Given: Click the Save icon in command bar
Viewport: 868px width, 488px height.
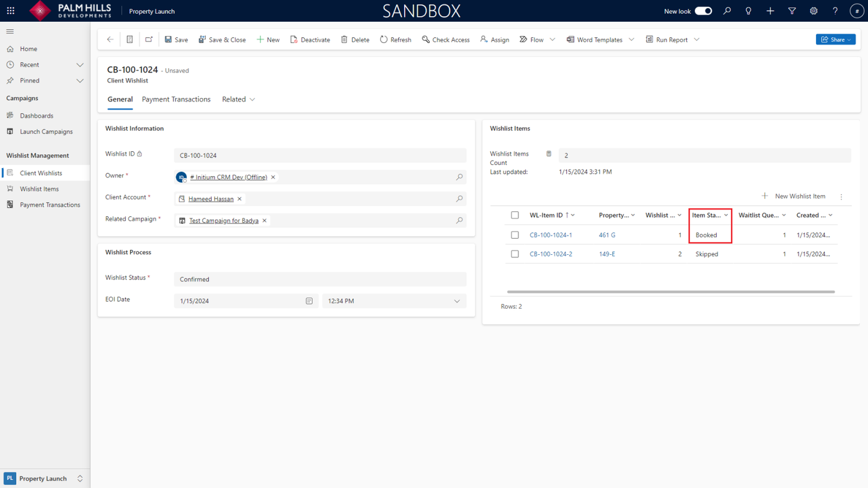Looking at the screenshot, I should point(168,40).
